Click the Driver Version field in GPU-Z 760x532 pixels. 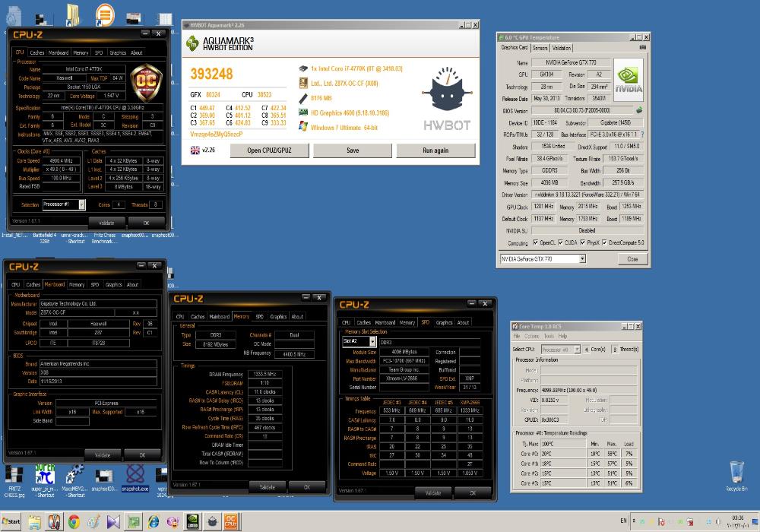click(x=588, y=195)
